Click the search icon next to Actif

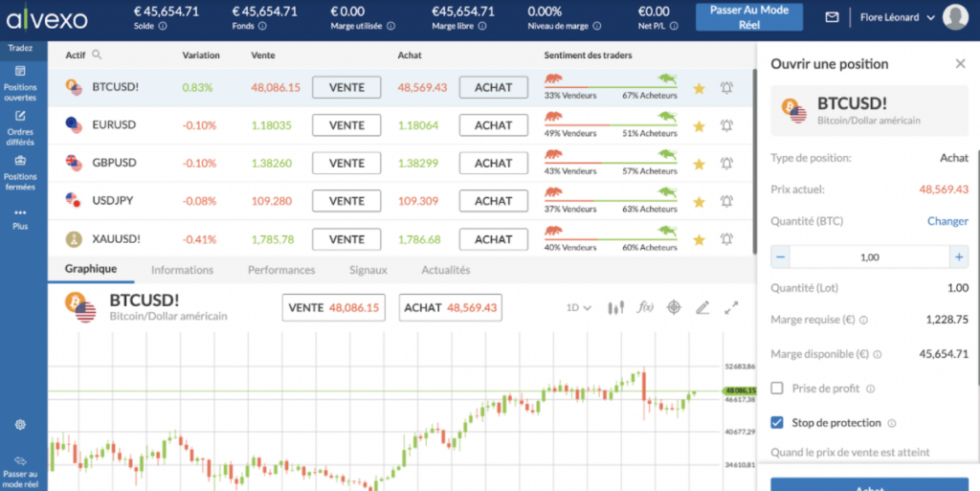pyautogui.click(x=97, y=56)
